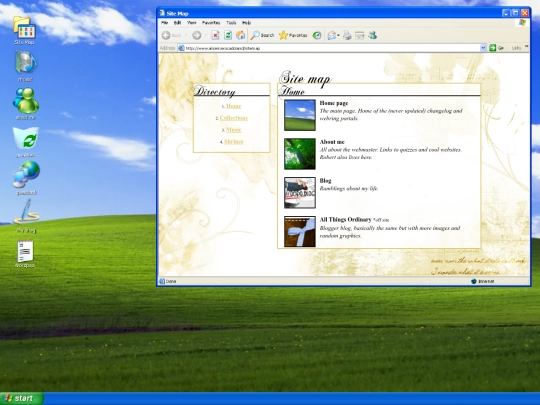Click the Start button on taskbar
This screenshot has width=540, height=405.
(x=21, y=398)
